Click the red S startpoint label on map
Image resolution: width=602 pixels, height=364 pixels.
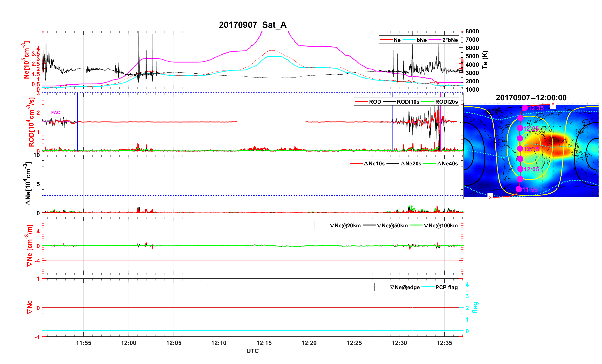(x=490, y=197)
